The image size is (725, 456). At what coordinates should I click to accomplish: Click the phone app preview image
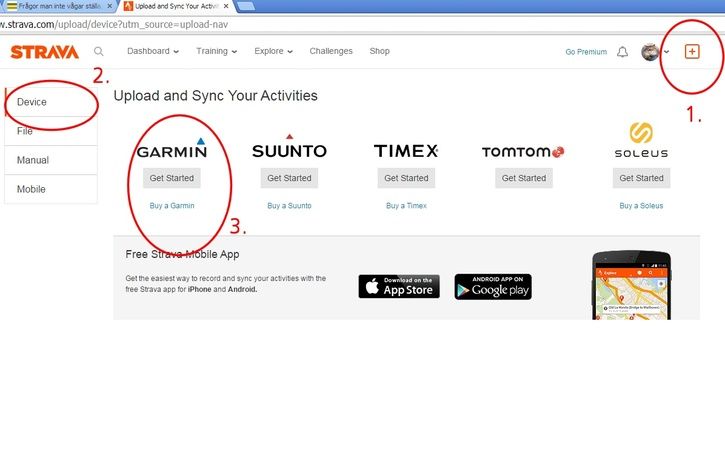(632, 285)
